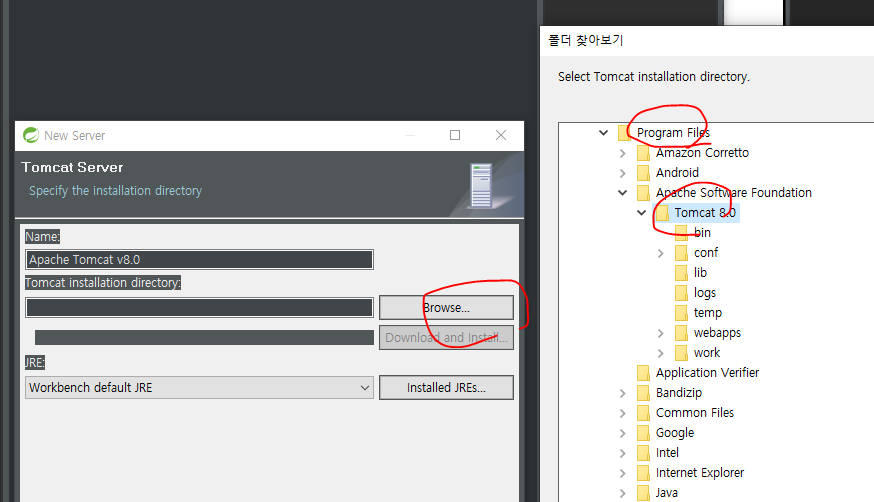Expand the Common Files folder
874x502 pixels.
pos(622,413)
